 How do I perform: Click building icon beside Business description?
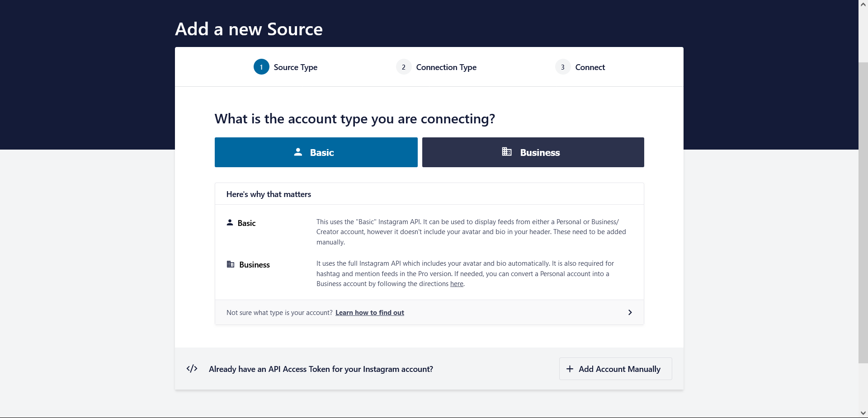point(231,264)
